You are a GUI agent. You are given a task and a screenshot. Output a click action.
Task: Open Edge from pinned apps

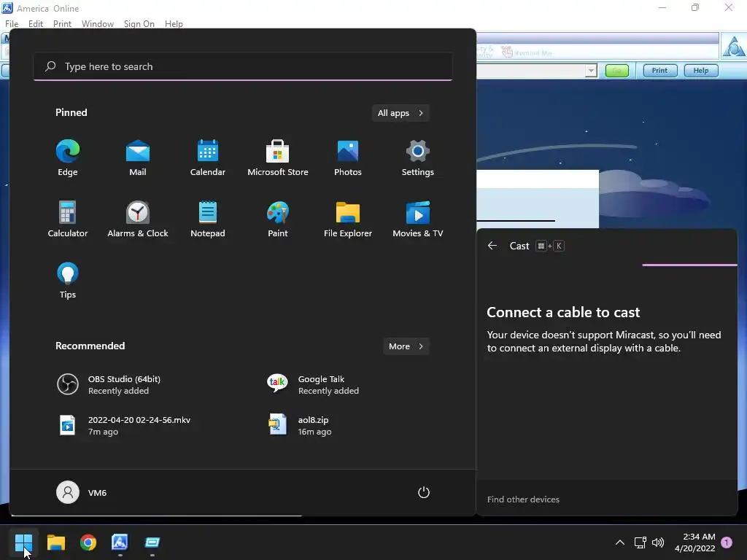pyautogui.click(x=68, y=158)
